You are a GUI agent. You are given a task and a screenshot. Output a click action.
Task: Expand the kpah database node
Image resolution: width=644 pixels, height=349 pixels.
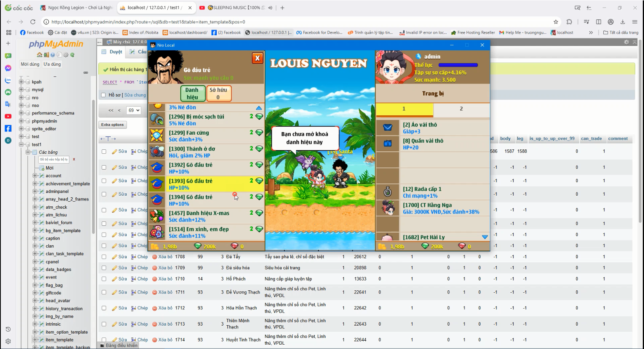[21, 82]
